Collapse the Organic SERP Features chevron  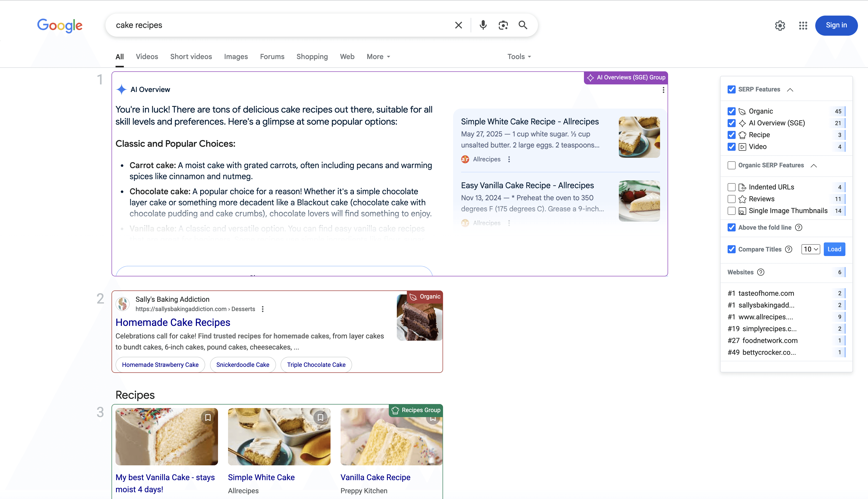coord(813,166)
